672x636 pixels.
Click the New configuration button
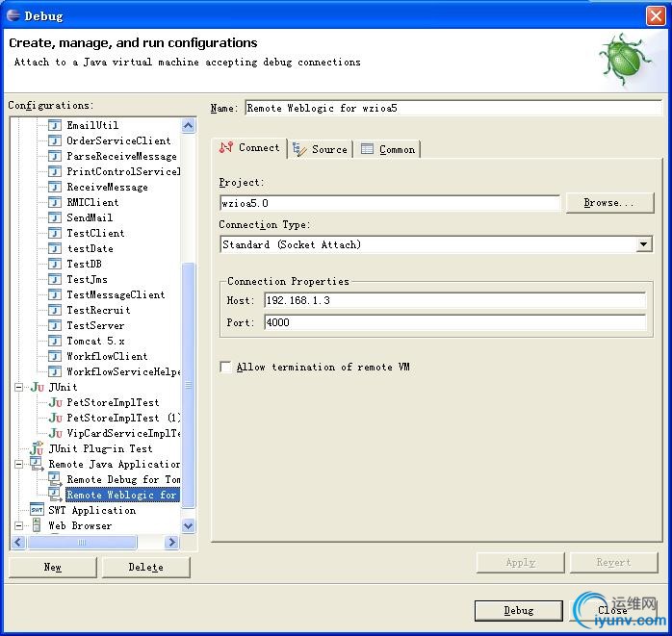pyautogui.click(x=53, y=567)
